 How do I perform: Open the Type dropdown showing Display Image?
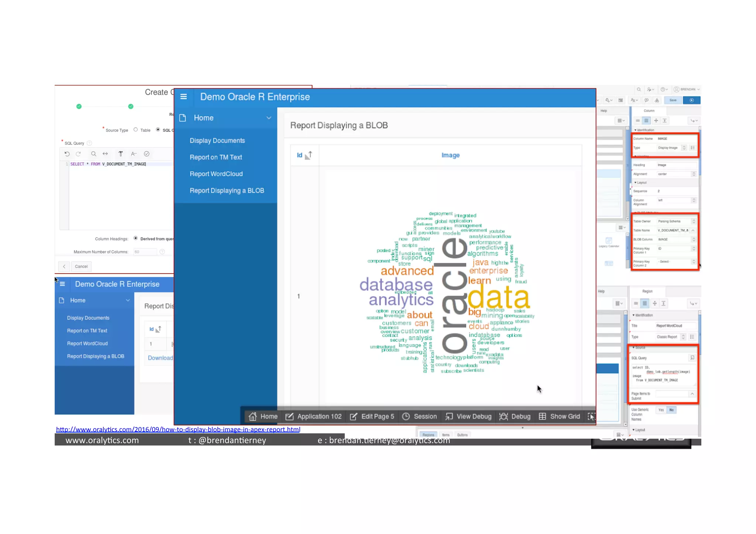pyautogui.click(x=672, y=148)
